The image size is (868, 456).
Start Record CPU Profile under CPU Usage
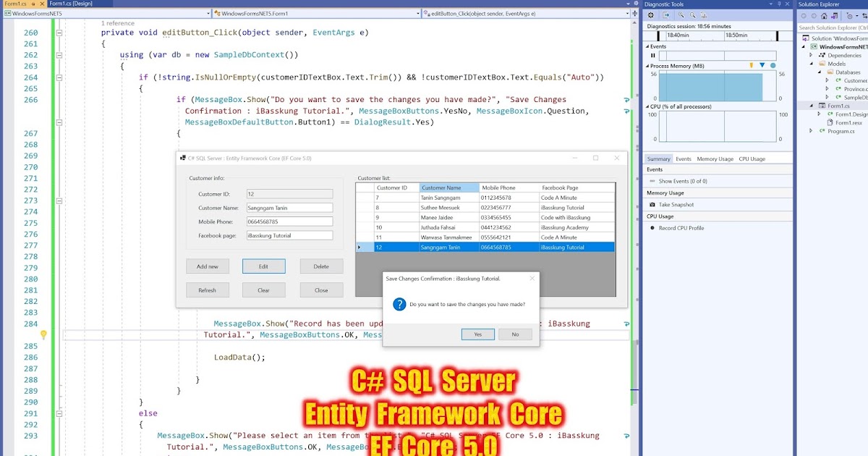coord(681,228)
